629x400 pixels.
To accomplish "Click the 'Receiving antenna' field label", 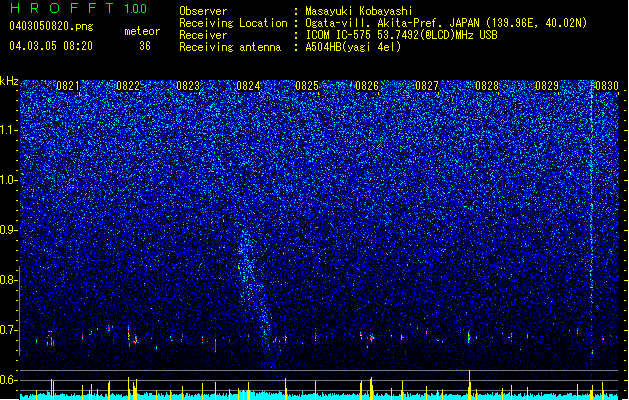I will click(x=230, y=47).
